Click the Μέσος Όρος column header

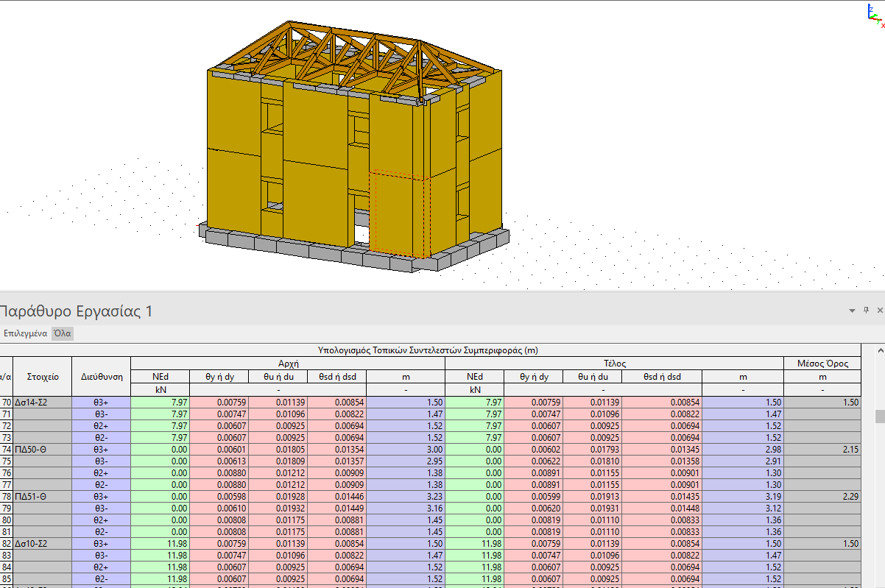click(822, 364)
